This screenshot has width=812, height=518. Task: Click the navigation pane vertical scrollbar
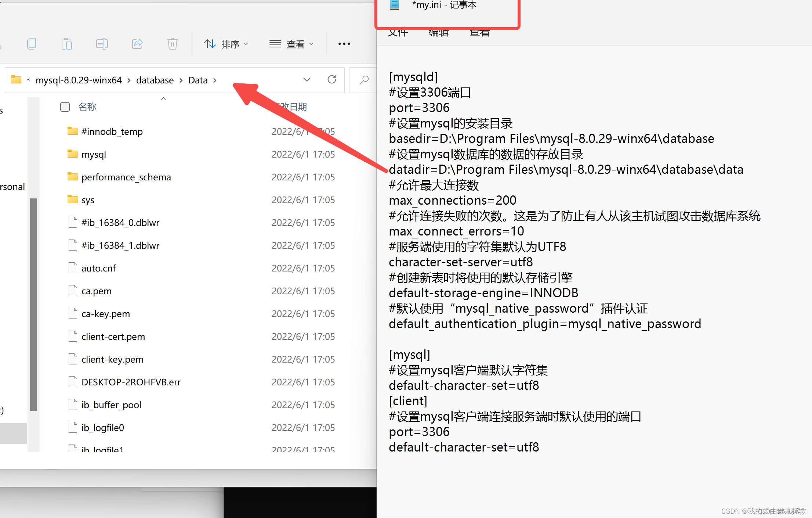pyautogui.click(x=33, y=304)
